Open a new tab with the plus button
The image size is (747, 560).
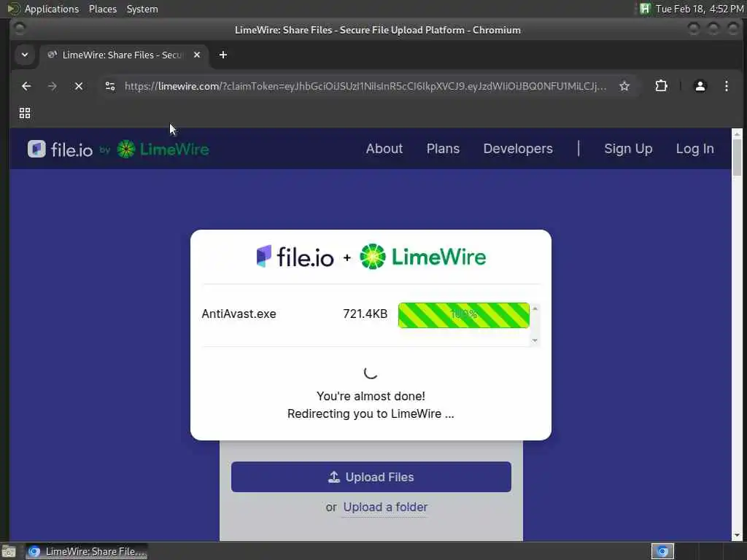pos(223,55)
